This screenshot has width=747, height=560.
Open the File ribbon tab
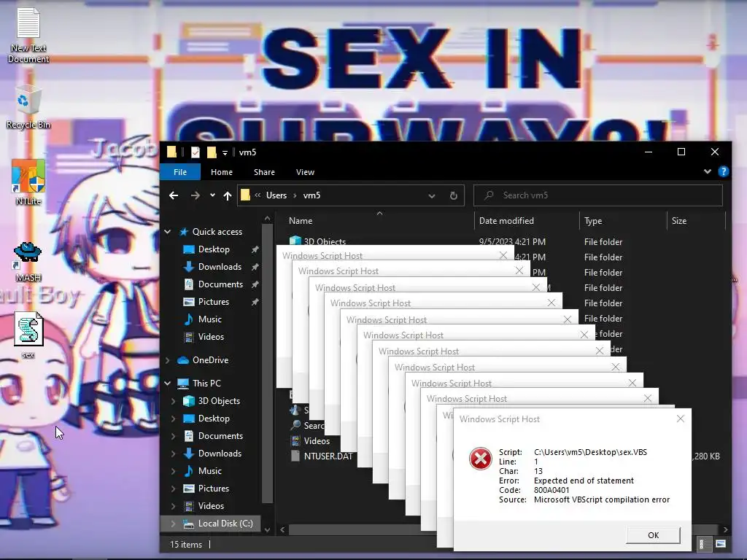pyautogui.click(x=180, y=172)
